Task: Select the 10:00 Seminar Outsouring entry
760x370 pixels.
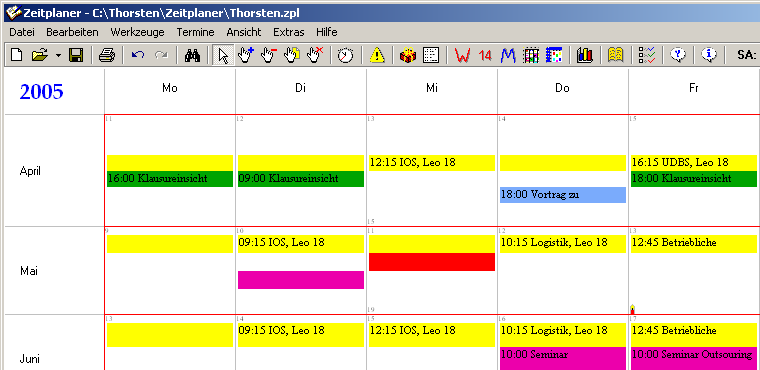Action: pos(694,358)
